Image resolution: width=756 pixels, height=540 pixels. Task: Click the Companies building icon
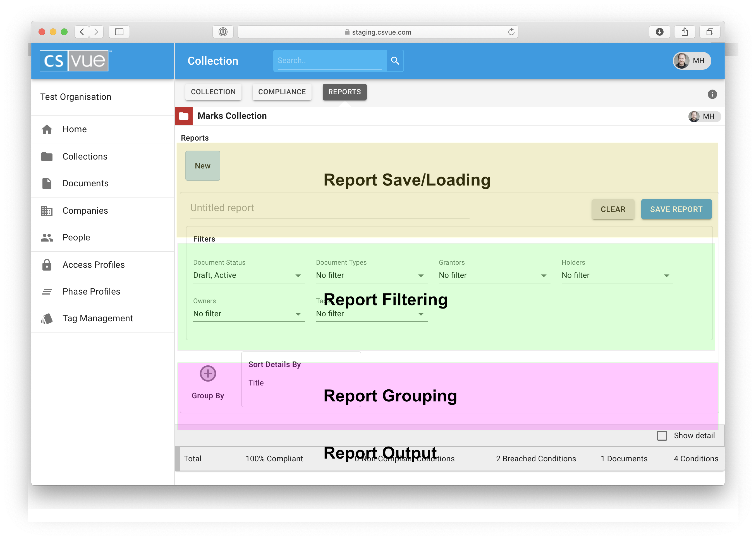[x=47, y=211]
